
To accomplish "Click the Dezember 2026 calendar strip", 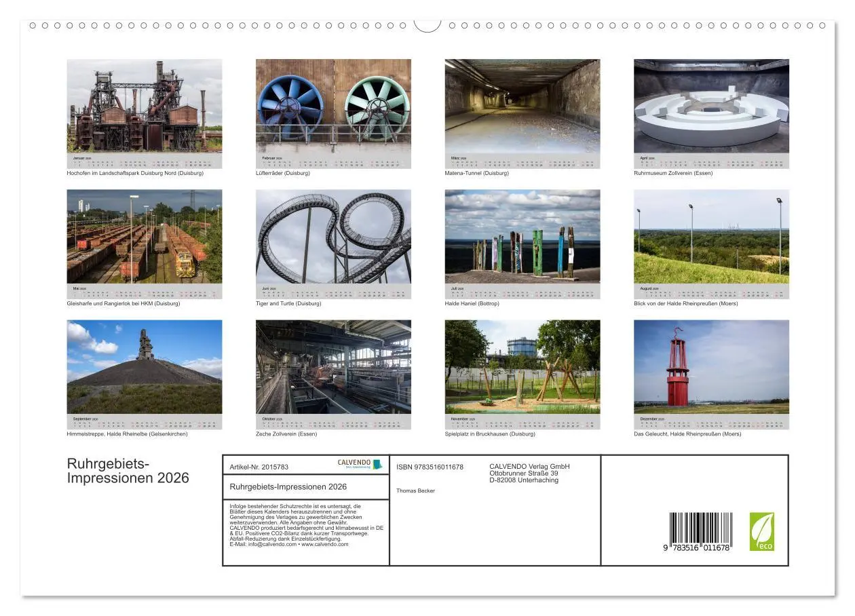I will pyautogui.click(x=711, y=421).
